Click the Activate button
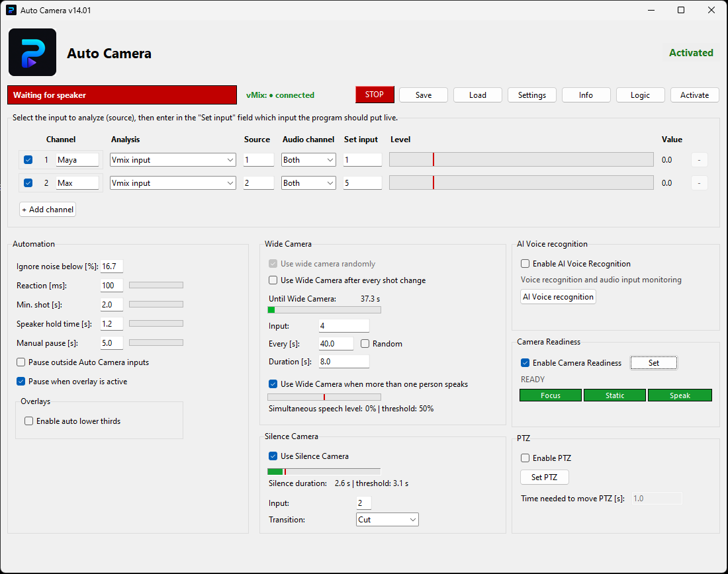 694,95
